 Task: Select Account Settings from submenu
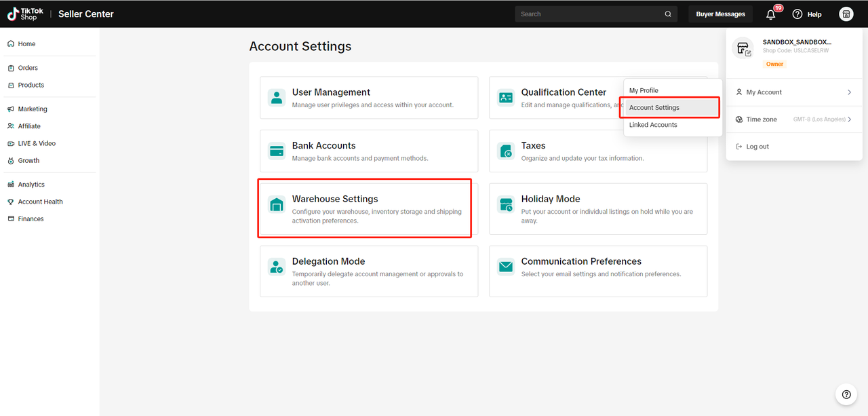coord(654,108)
